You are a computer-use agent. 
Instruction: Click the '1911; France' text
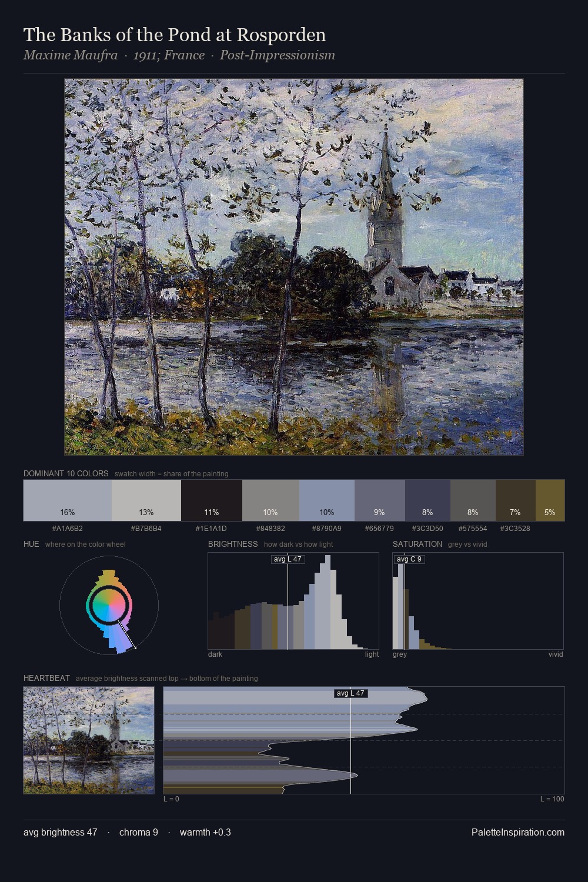pyautogui.click(x=169, y=55)
